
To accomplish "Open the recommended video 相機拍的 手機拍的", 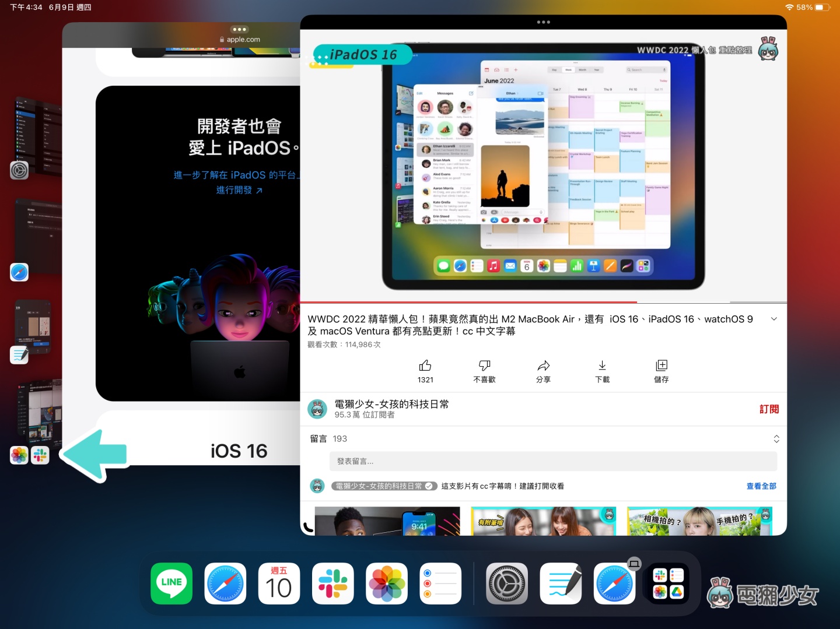I will (x=700, y=521).
